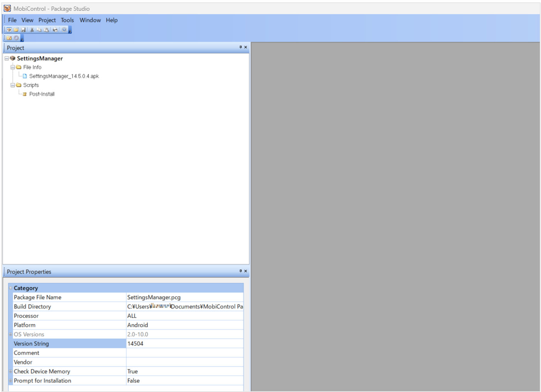541x392 pixels.
Task: Open the main toolbar options dropdown
Action: 70,30
